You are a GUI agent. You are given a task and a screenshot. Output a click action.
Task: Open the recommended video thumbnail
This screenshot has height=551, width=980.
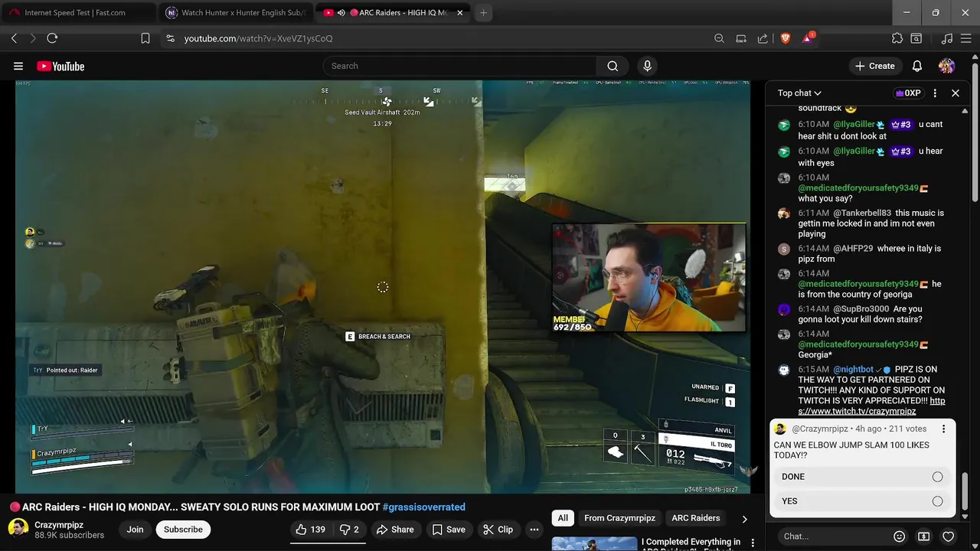point(594,543)
